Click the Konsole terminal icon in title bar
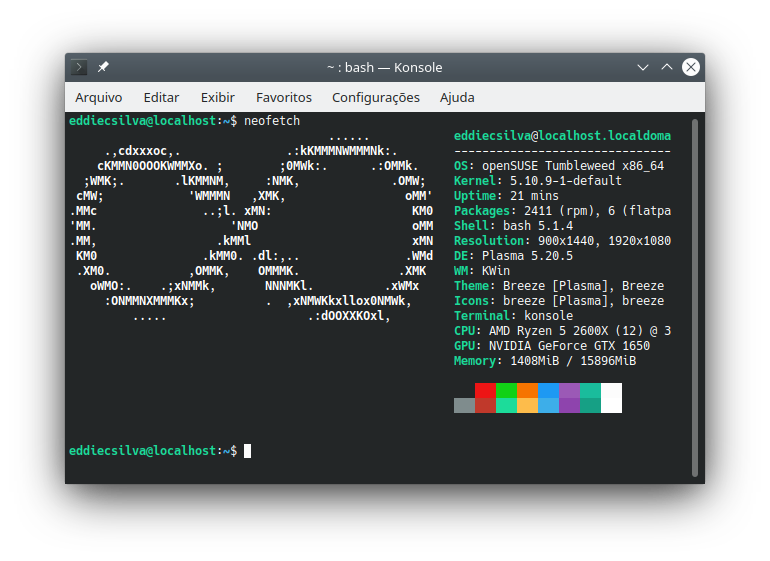 click(x=80, y=67)
